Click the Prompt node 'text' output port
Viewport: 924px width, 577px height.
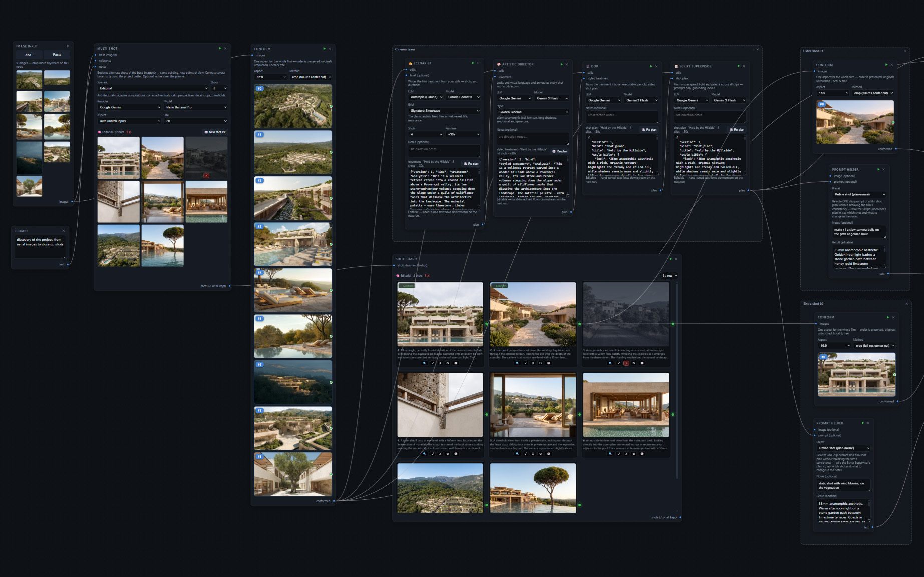(68, 264)
